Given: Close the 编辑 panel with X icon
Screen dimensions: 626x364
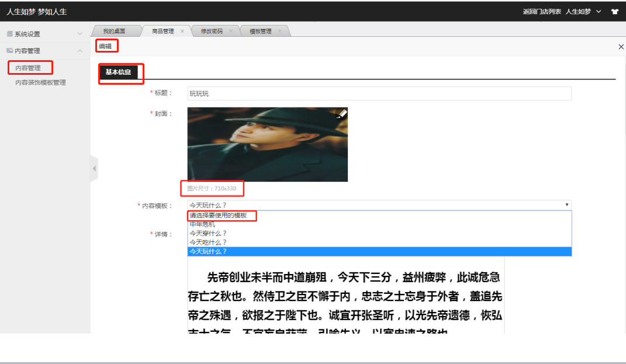Looking at the screenshot, I should [x=621, y=47].
